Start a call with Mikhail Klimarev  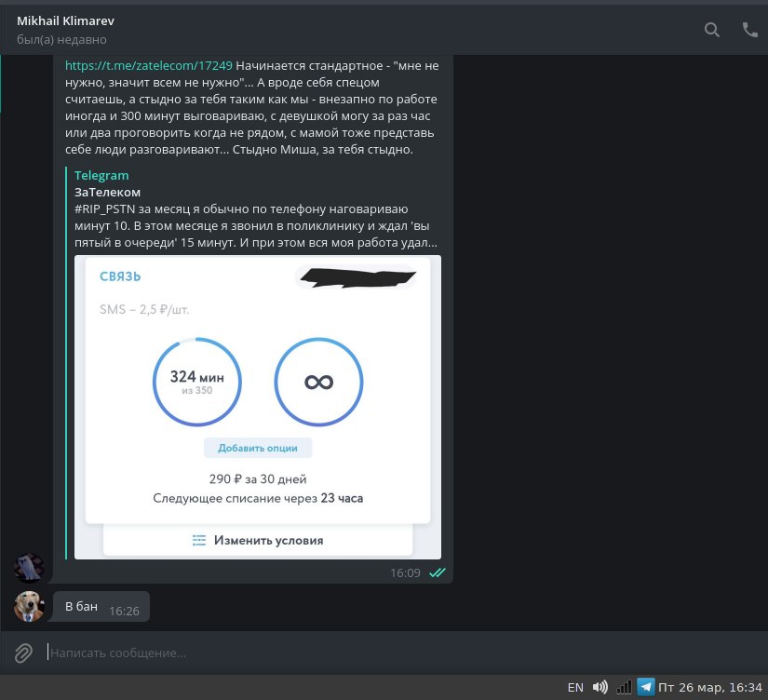[x=749, y=30]
